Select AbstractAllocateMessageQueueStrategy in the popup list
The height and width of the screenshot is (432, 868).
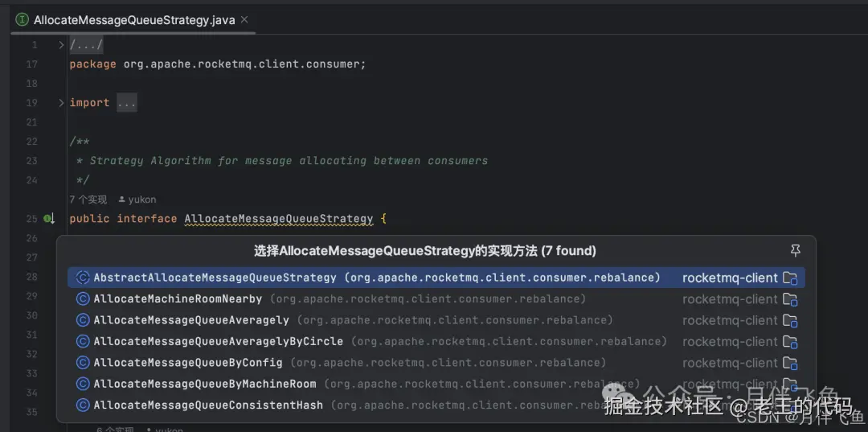[x=436, y=278]
